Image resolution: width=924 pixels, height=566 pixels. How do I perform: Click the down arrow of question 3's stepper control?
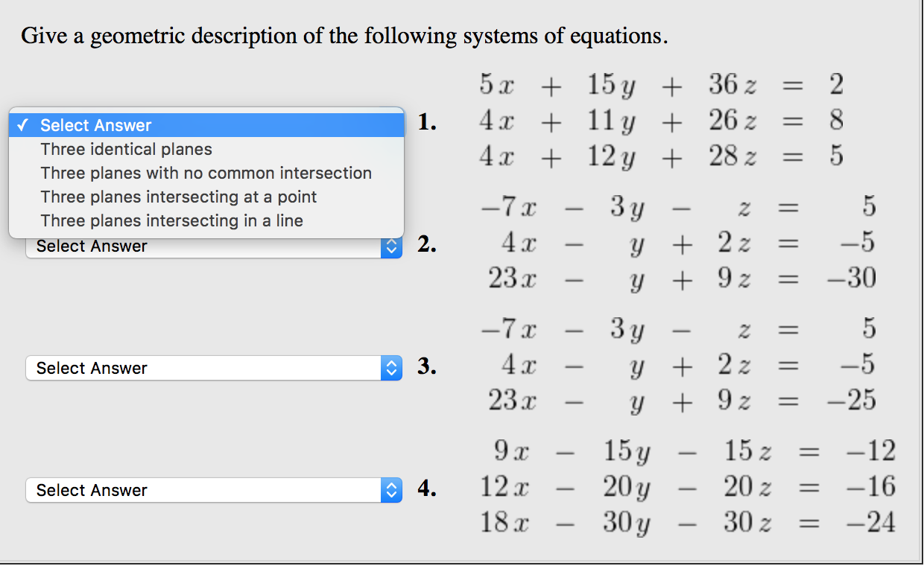click(390, 372)
